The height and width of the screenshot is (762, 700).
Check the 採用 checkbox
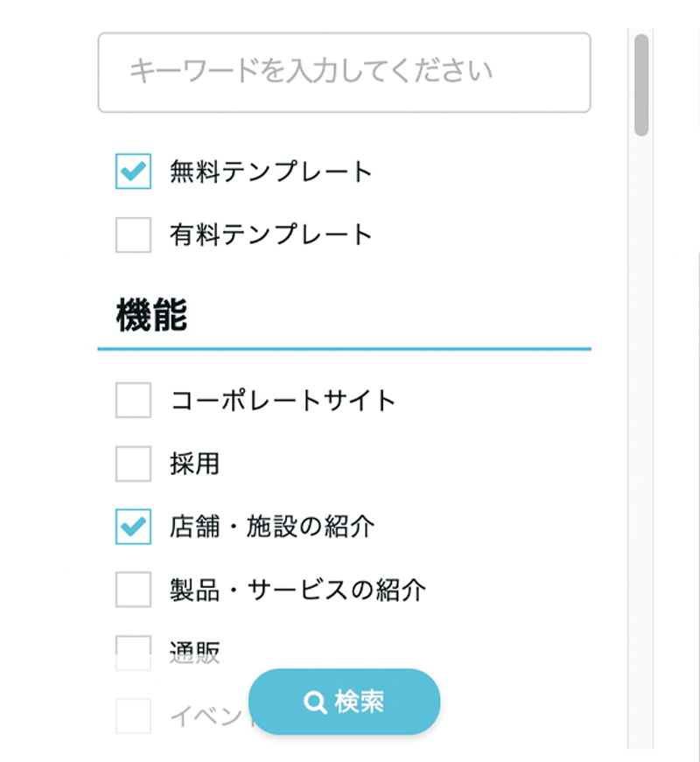(x=133, y=464)
